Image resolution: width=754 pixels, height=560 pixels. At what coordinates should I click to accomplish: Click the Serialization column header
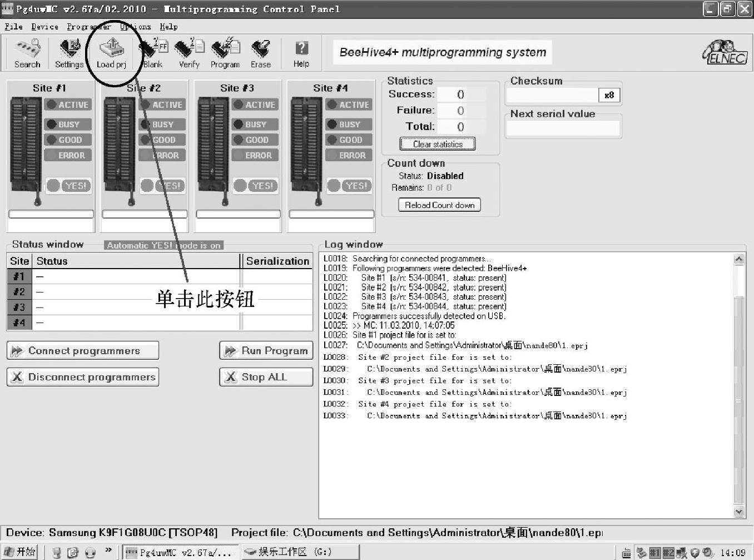(x=277, y=261)
